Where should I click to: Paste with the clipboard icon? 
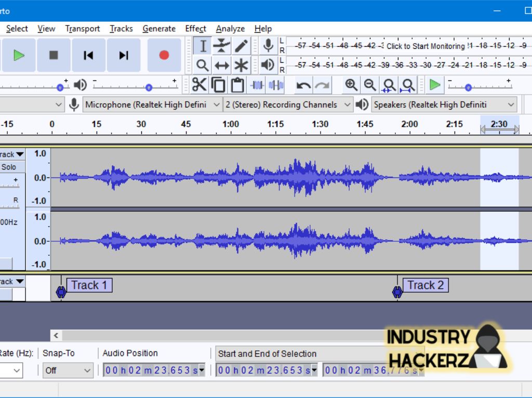point(237,85)
